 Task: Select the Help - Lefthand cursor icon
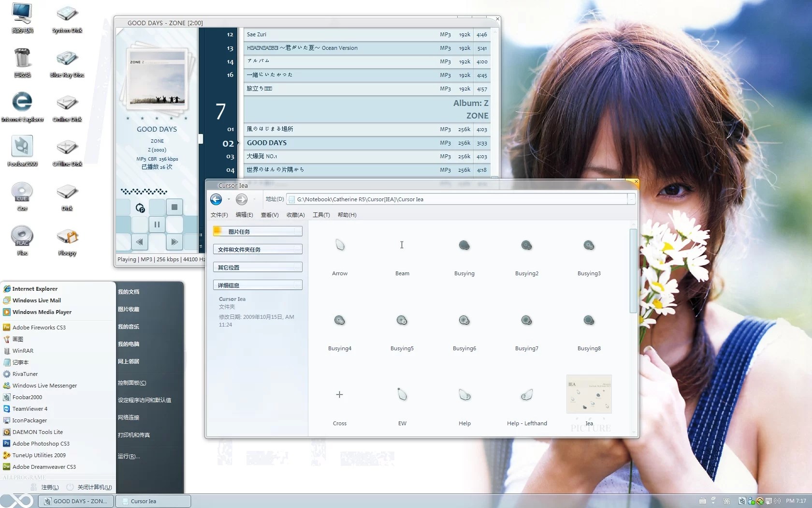[527, 406]
